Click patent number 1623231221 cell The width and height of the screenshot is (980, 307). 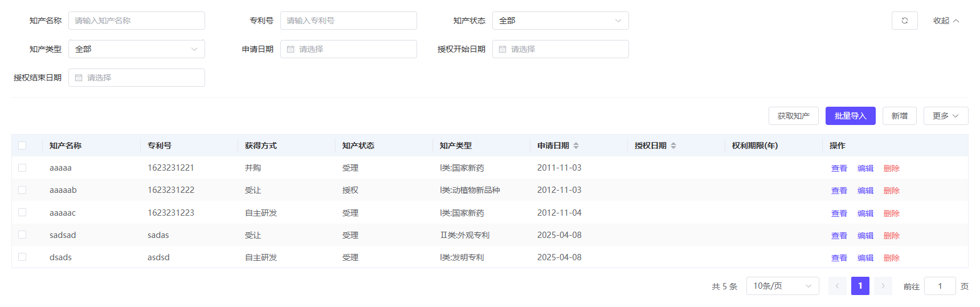tap(171, 168)
